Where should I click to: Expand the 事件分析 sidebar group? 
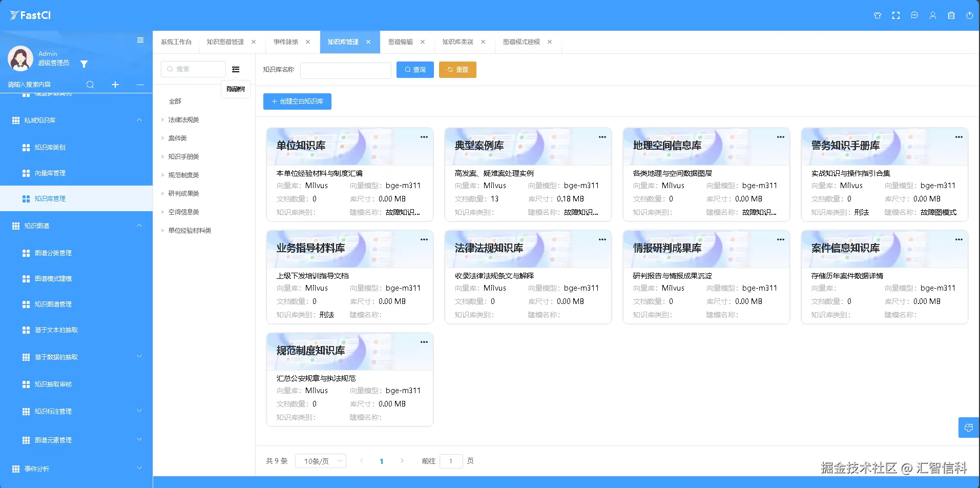click(139, 469)
